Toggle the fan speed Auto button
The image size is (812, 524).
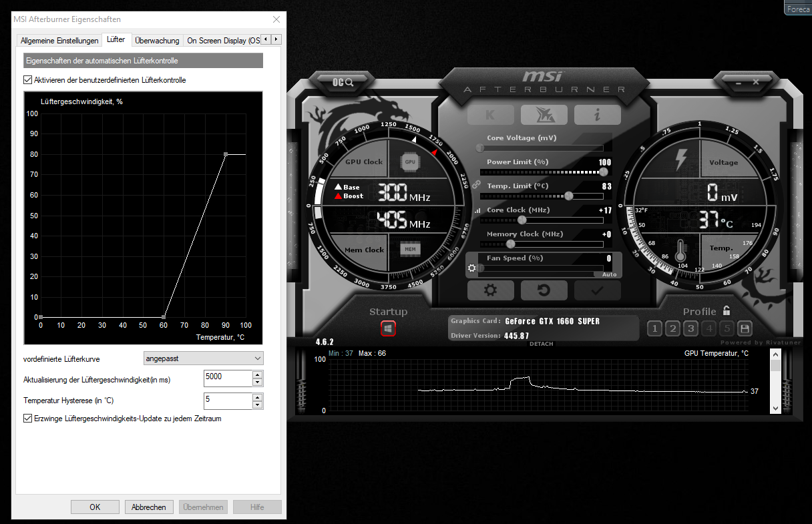[x=609, y=274]
